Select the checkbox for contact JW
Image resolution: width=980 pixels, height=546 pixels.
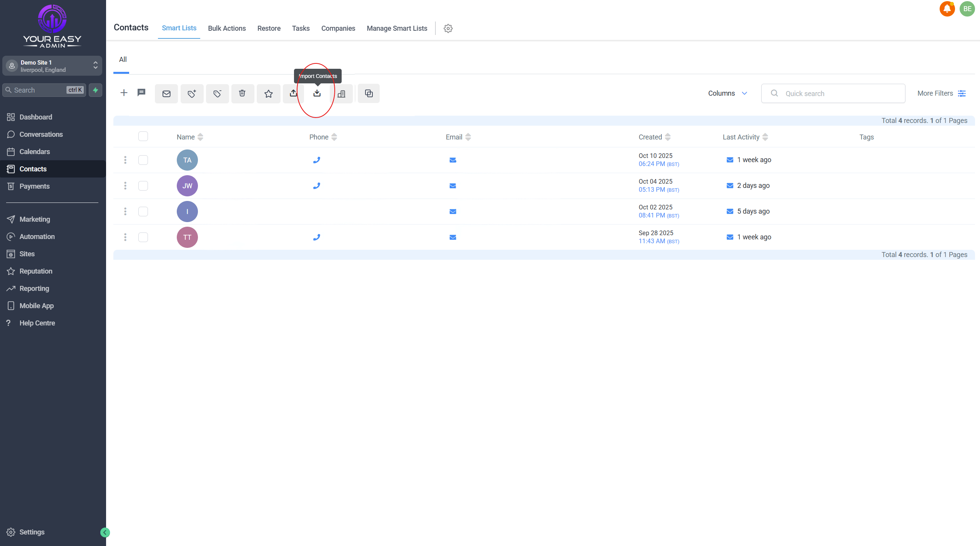(143, 186)
